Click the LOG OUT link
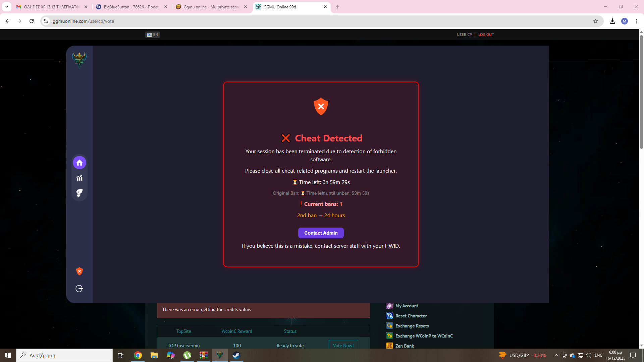 coord(486,35)
